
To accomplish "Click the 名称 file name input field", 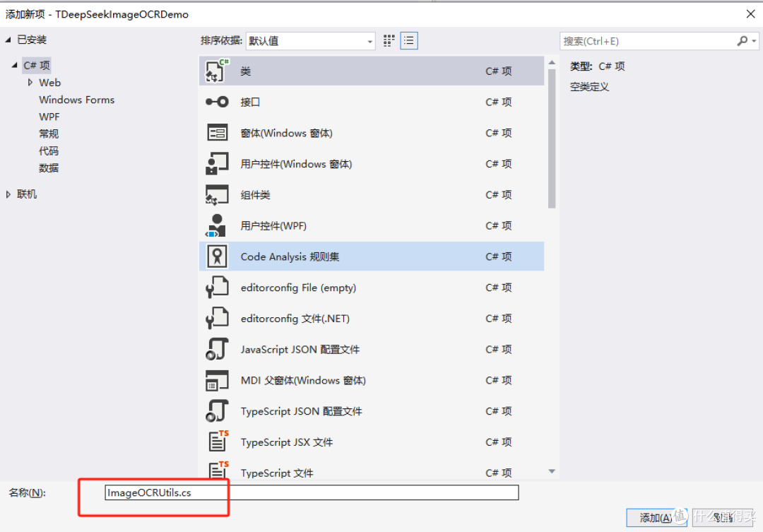I will coord(312,492).
